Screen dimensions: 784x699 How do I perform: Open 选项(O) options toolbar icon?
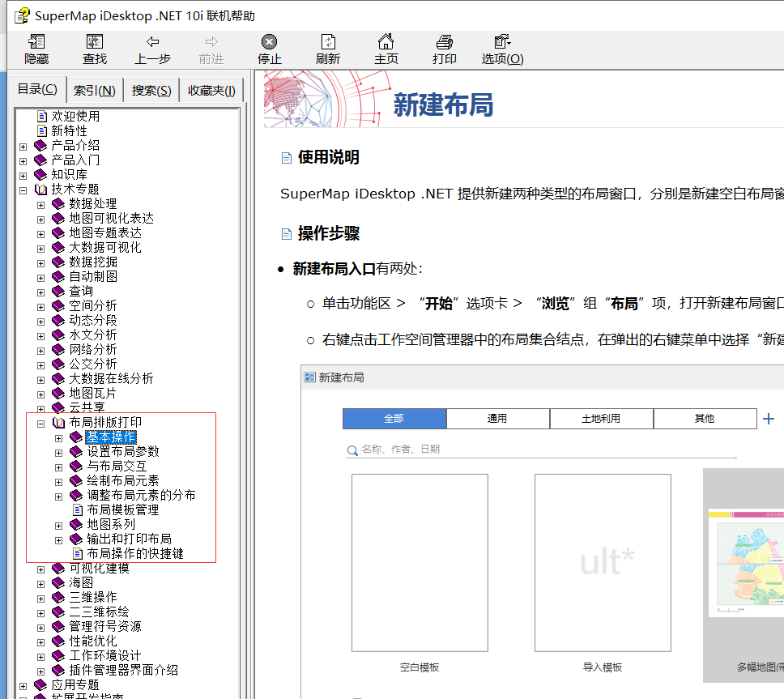(x=502, y=42)
